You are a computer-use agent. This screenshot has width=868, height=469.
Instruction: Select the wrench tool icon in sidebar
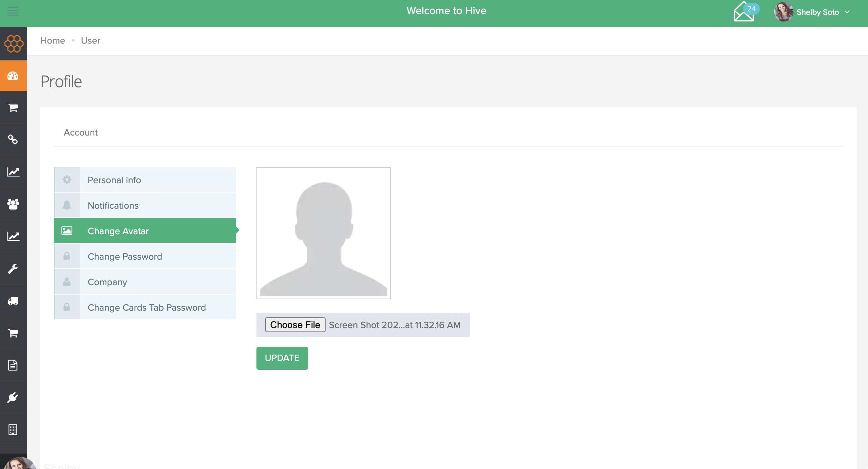coord(13,269)
